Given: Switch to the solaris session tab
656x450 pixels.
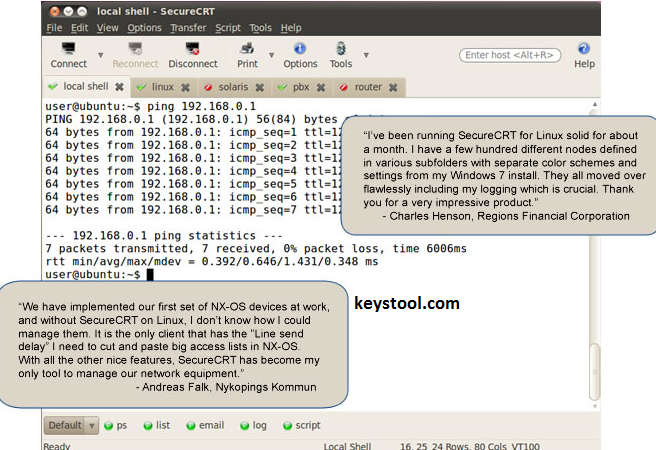Looking at the screenshot, I should [x=233, y=87].
